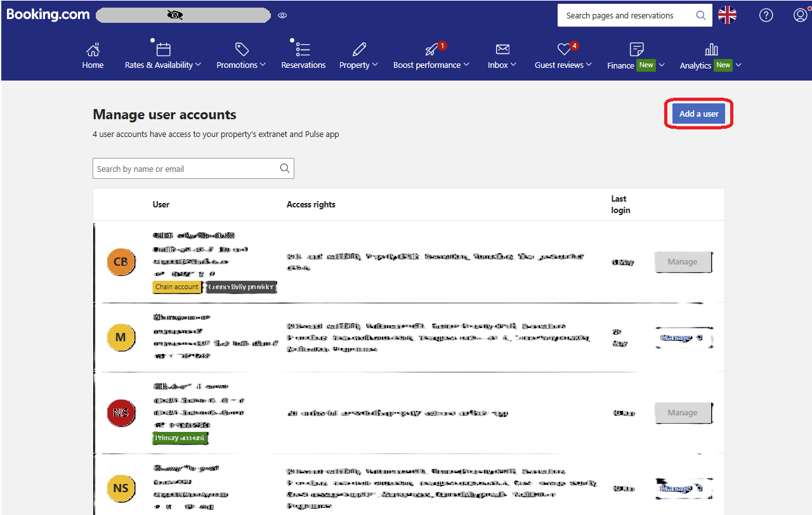
Task: Click the Add a user button
Action: [x=698, y=114]
